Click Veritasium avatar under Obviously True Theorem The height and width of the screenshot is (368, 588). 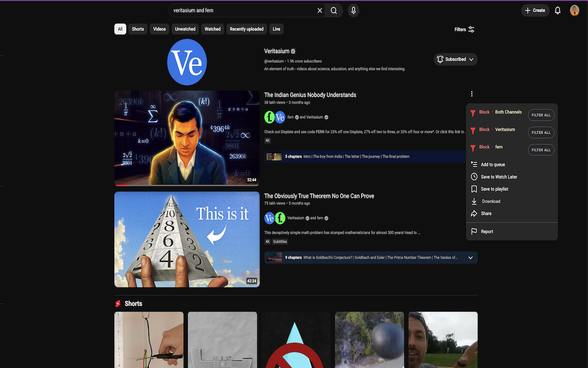pyautogui.click(x=270, y=218)
